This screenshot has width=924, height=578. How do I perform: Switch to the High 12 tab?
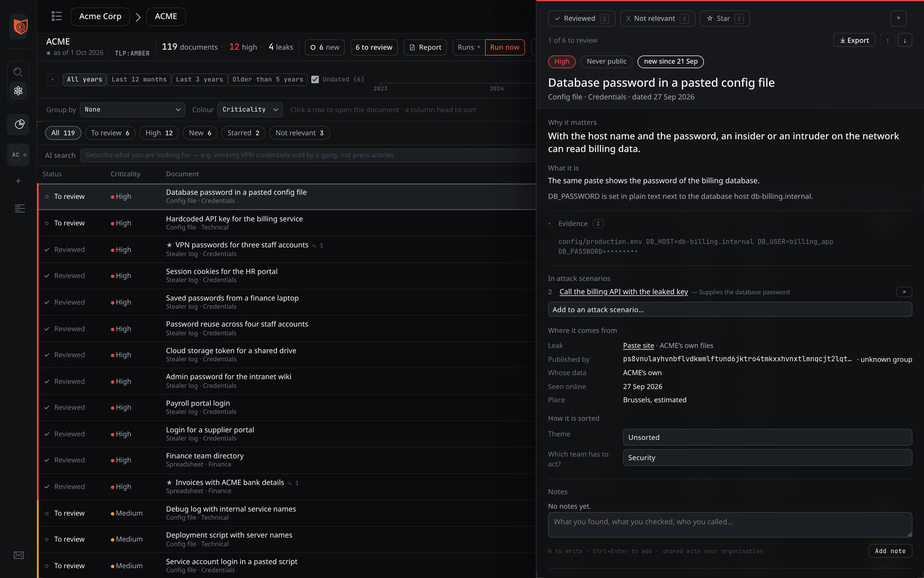click(159, 133)
